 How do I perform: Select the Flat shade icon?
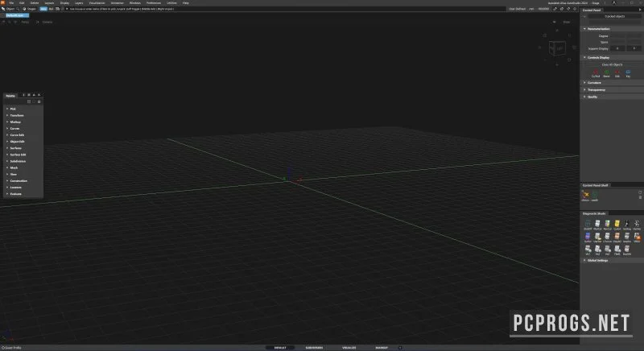617,250
